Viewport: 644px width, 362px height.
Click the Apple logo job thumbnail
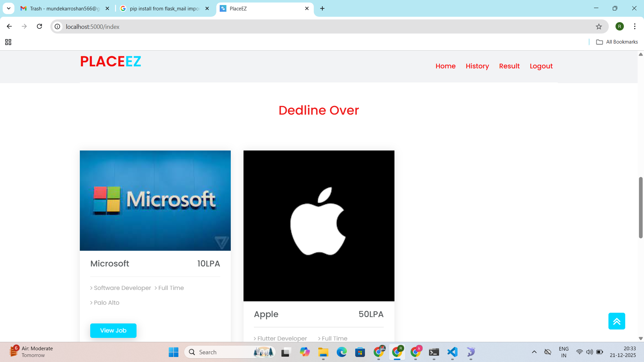coord(319,226)
